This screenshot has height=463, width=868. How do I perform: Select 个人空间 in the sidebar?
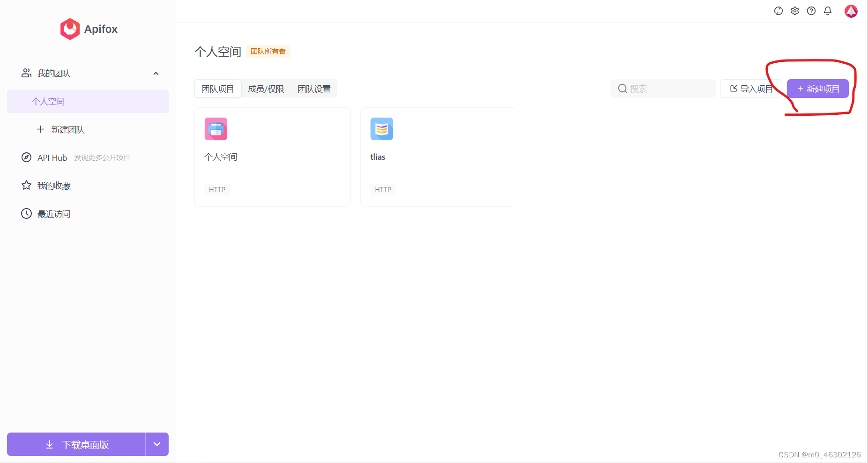[88, 101]
